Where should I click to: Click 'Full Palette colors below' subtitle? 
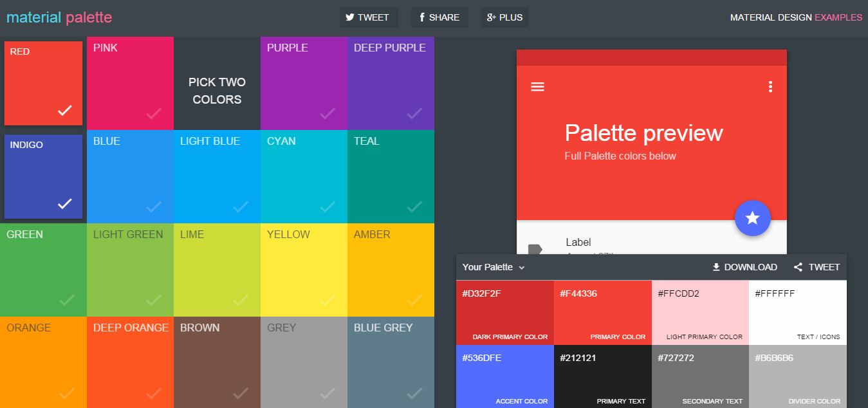[620, 156]
